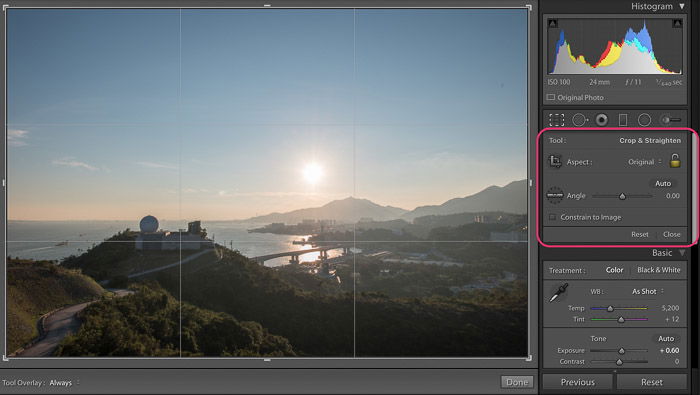Click the Histogram panel title

pyautogui.click(x=651, y=6)
